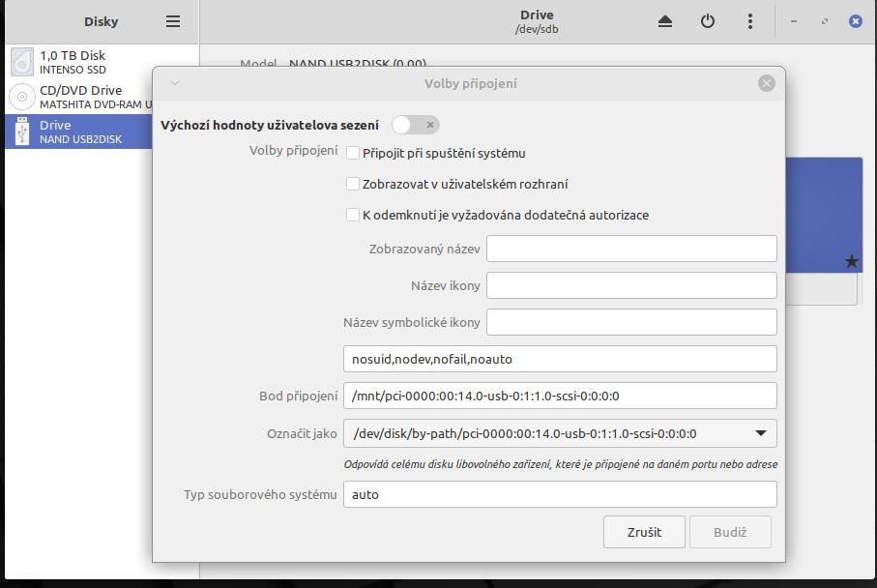Check Zobrazovat v uživatelském rozhraní
The width and height of the screenshot is (877, 588).
point(353,184)
